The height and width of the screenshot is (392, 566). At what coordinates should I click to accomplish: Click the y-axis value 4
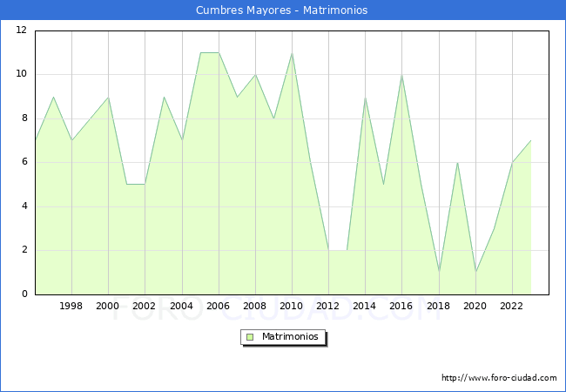[x=24, y=206]
